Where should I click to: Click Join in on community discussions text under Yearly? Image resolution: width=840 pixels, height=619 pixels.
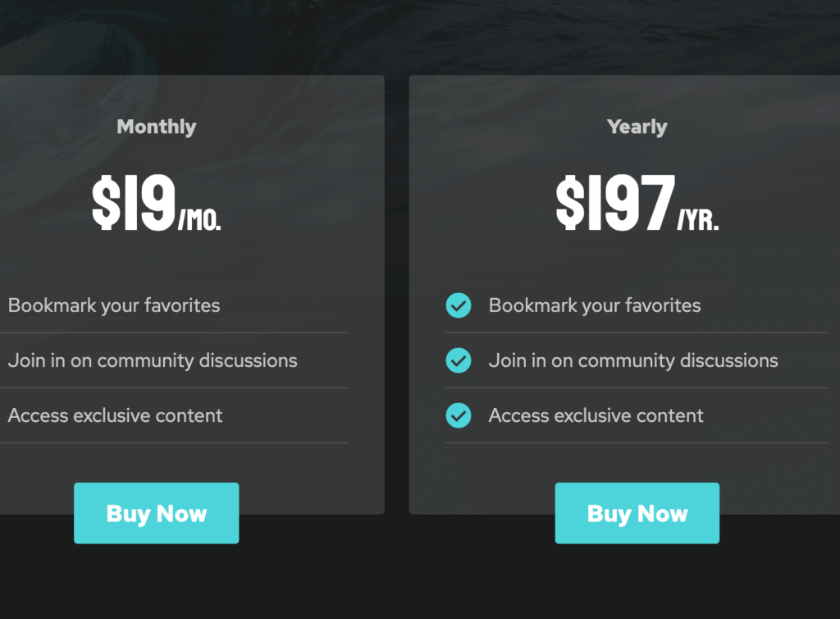coord(633,360)
